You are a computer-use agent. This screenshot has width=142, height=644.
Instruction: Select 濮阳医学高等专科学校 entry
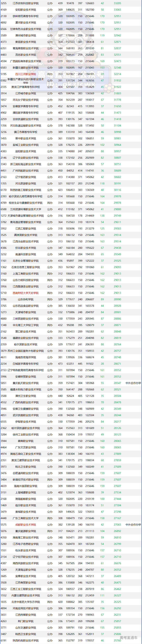[26, 113]
